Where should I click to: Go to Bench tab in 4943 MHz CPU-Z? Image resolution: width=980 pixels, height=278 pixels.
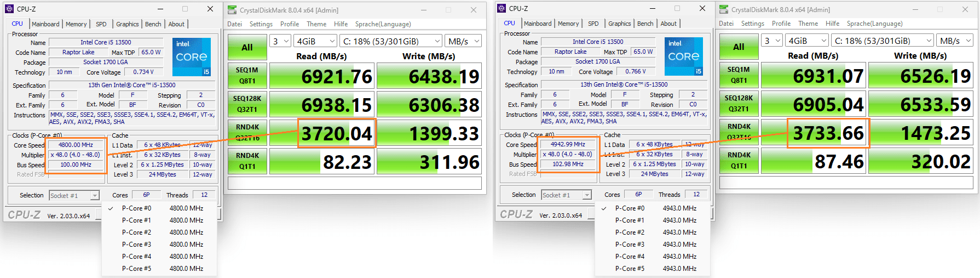645,24
